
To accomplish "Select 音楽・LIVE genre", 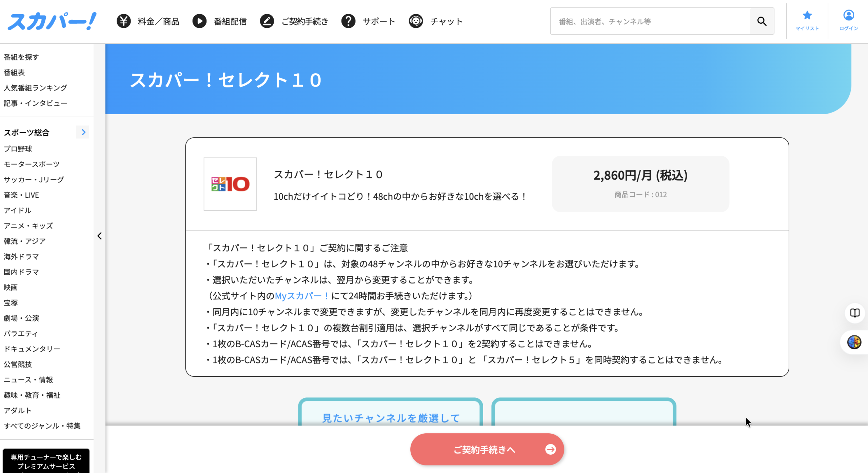I will coord(21,195).
